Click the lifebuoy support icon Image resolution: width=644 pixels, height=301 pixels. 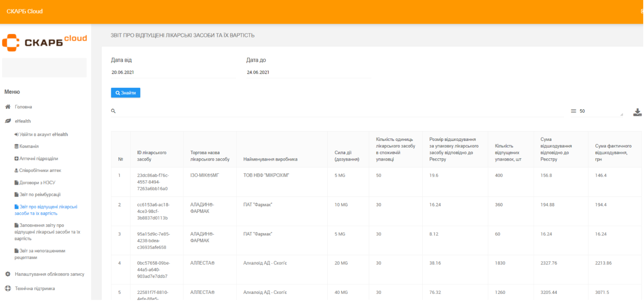click(7, 288)
